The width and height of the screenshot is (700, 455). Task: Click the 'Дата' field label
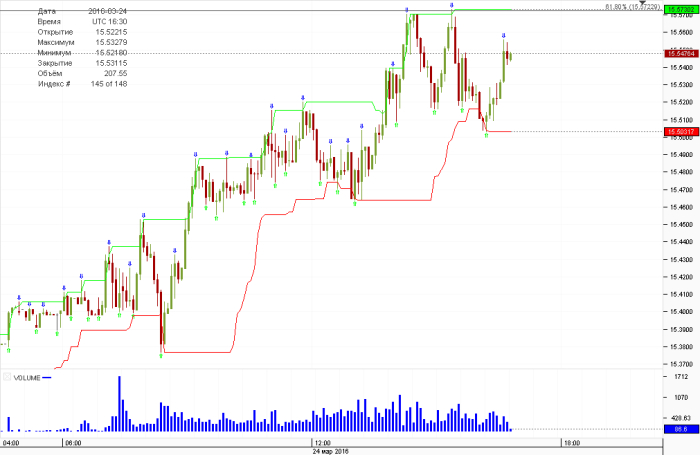point(47,11)
